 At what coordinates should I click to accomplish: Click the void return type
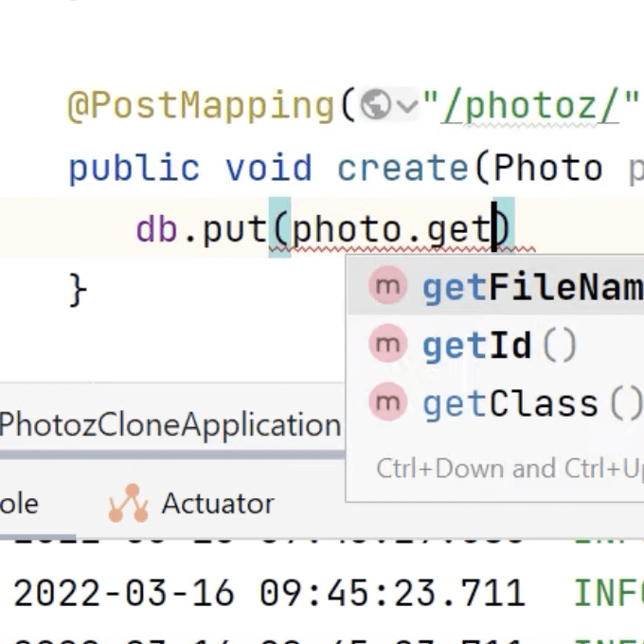click(x=269, y=168)
